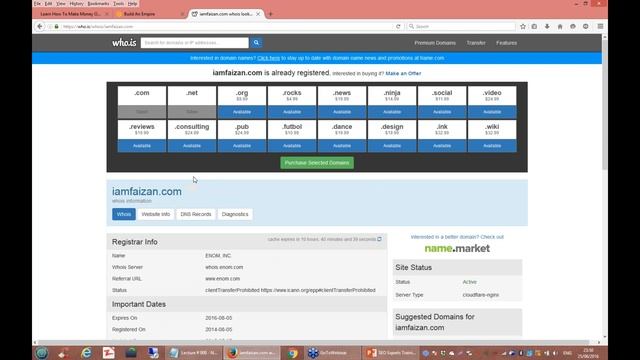Viewport: 640px width, 360px height.
Task: Open the Tools menu
Action: (118, 4)
